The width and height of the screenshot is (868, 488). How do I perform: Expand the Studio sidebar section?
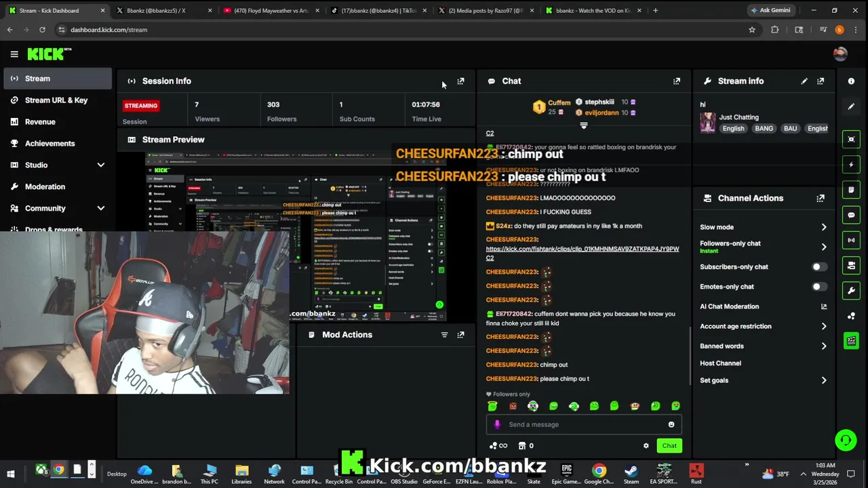click(100, 165)
